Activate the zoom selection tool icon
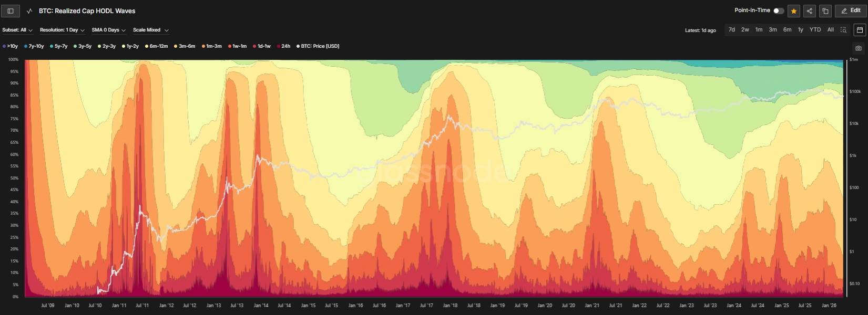The image size is (868, 315). 843,30
